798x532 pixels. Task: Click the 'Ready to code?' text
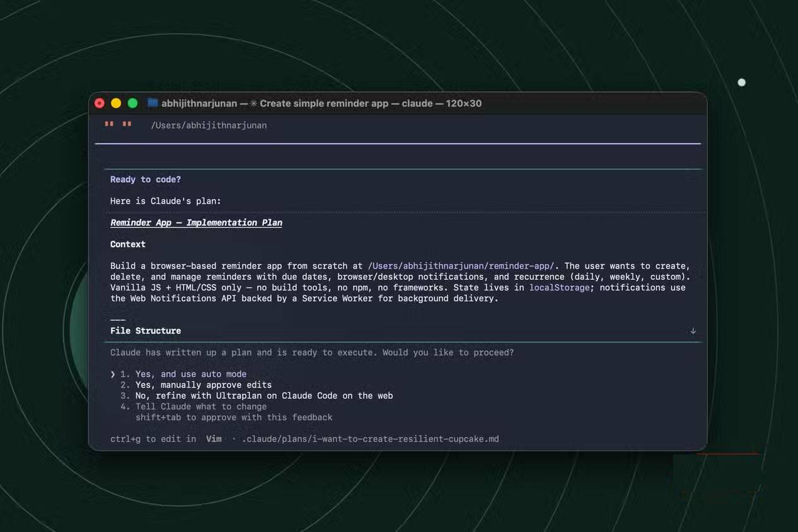click(146, 180)
